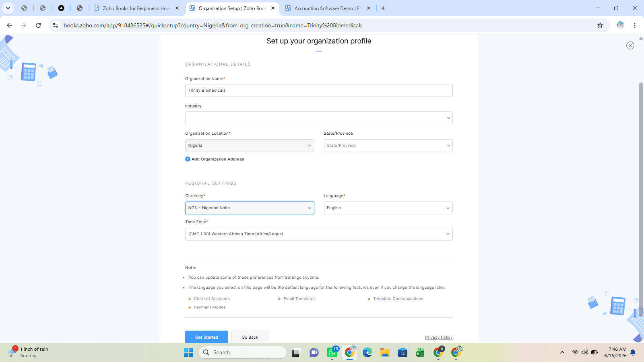This screenshot has height=362, width=644.
Task: Click Add Organization Address link
Action: (218, 159)
